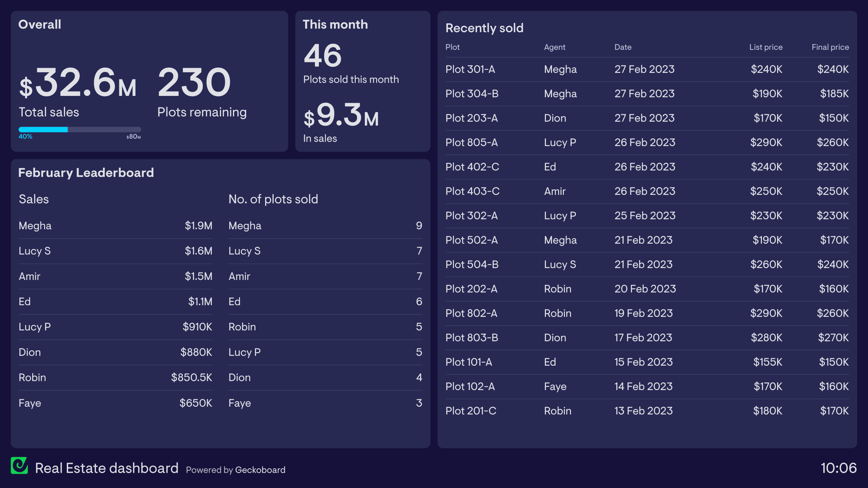Viewport: 868px width, 488px height.
Task: Click the 230 plots remaining figure
Action: tap(194, 82)
